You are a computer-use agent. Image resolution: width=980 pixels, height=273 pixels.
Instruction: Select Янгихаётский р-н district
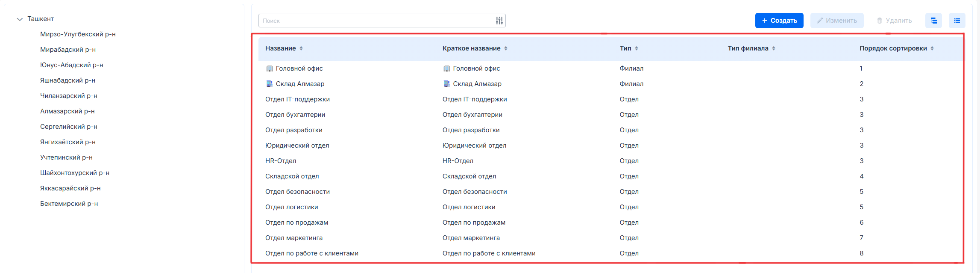68,142
